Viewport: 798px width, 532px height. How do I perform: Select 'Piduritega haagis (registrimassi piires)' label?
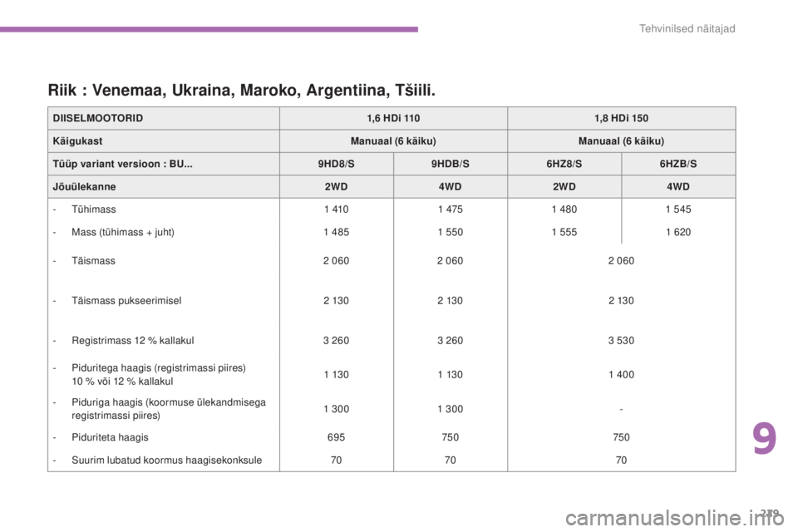[159, 367]
